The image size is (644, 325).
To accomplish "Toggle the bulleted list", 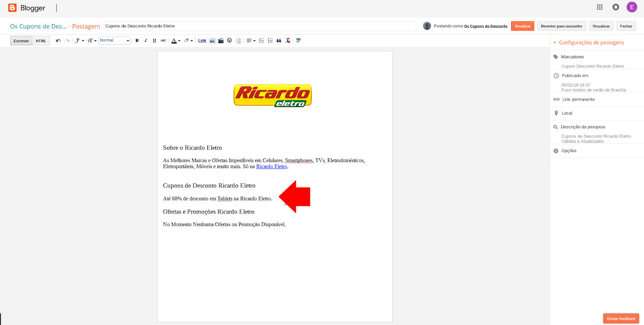I will click(270, 41).
